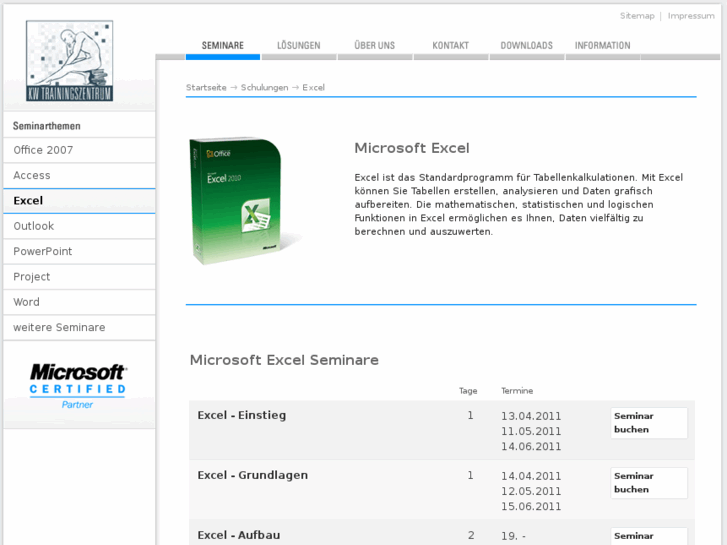Image resolution: width=727 pixels, height=545 pixels.
Task: Switch to the Downloads tab
Action: [526, 46]
